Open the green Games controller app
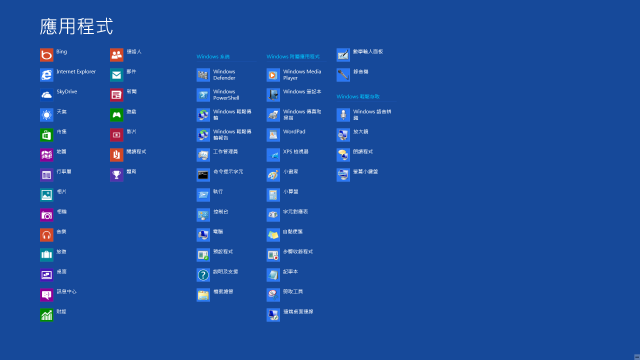 click(117, 115)
